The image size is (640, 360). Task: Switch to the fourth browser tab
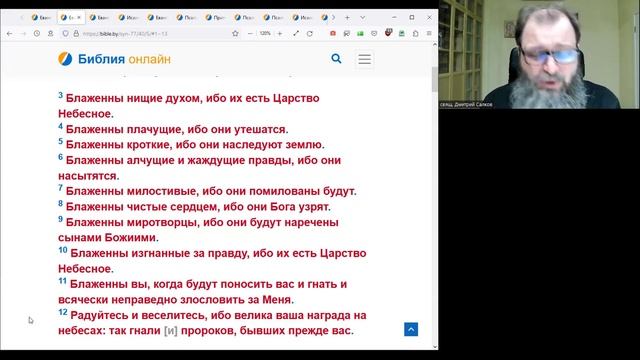129,18
